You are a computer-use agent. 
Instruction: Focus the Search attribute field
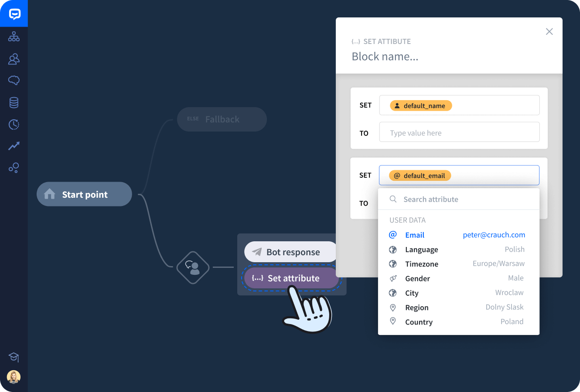click(459, 199)
